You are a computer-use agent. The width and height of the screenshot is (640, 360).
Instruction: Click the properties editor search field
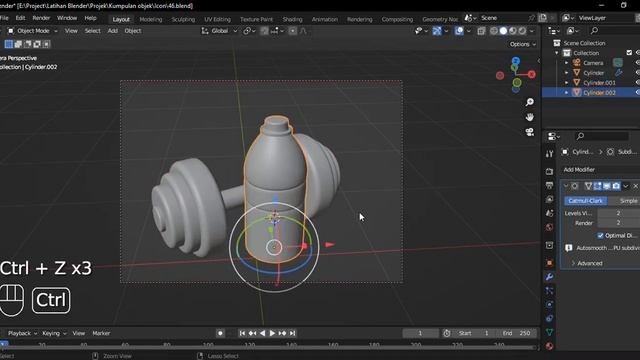[x=601, y=136]
